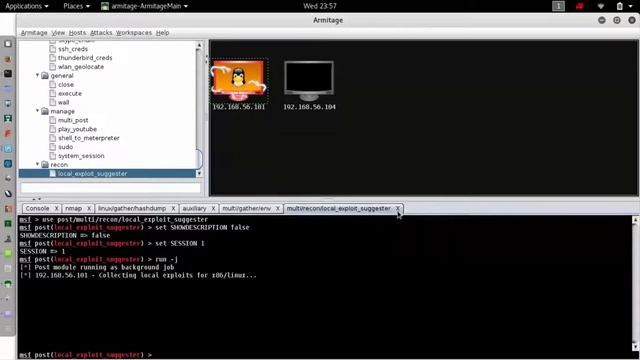The image size is (640, 360).
Task: Select the host 192.168.56.104 monitor icon
Action: coord(309,80)
